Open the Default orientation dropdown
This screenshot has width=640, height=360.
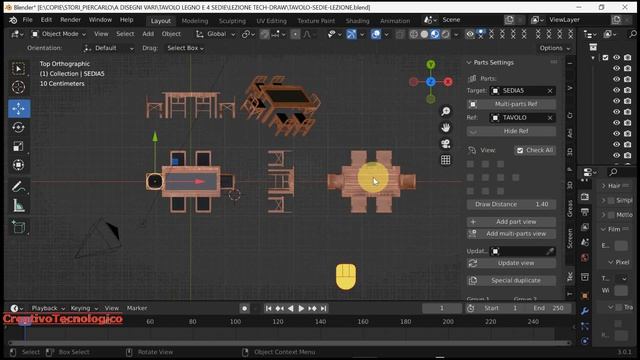[x=108, y=48]
